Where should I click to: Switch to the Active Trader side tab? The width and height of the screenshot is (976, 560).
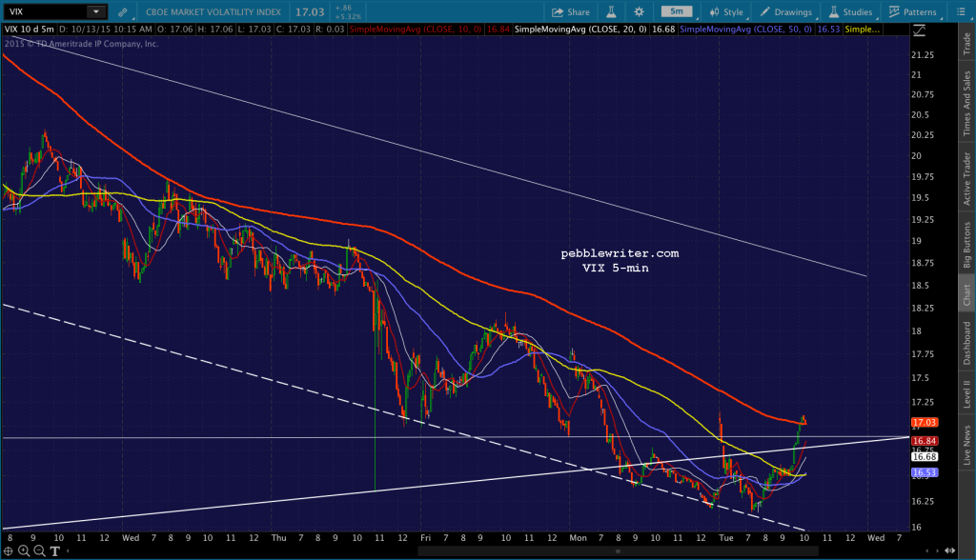pyautogui.click(x=966, y=179)
